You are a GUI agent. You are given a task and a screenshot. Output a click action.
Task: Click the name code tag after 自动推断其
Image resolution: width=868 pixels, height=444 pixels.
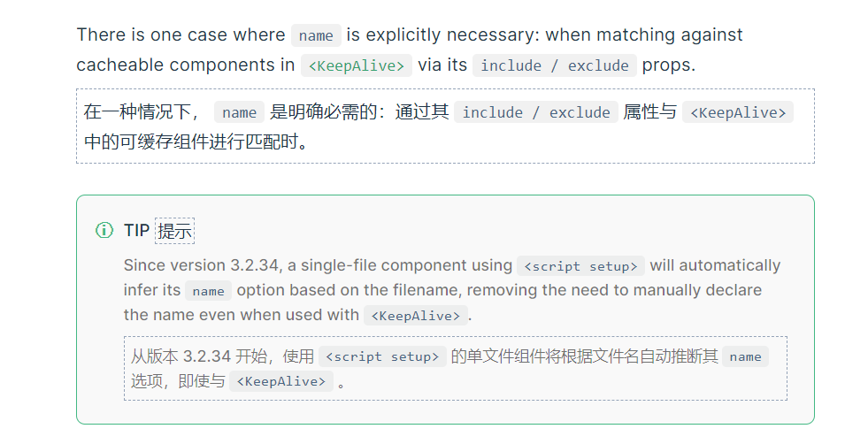point(745,356)
